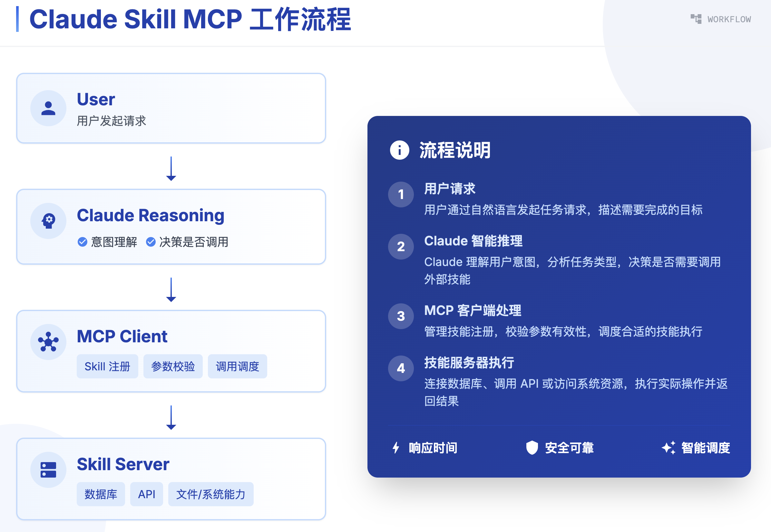Viewport: 771px width, 532px height.
Task: Click the 调用调度 tag
Action: tap(237, 366)
